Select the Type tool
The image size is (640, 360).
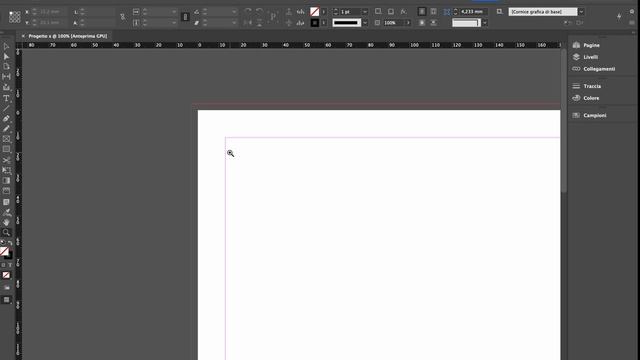click(6, 98)
